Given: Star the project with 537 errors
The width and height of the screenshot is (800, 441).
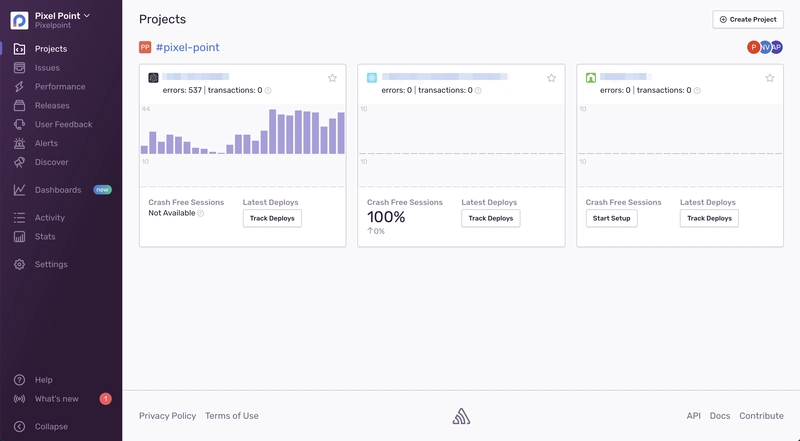Looking at the screenshot, I should 333,78.
